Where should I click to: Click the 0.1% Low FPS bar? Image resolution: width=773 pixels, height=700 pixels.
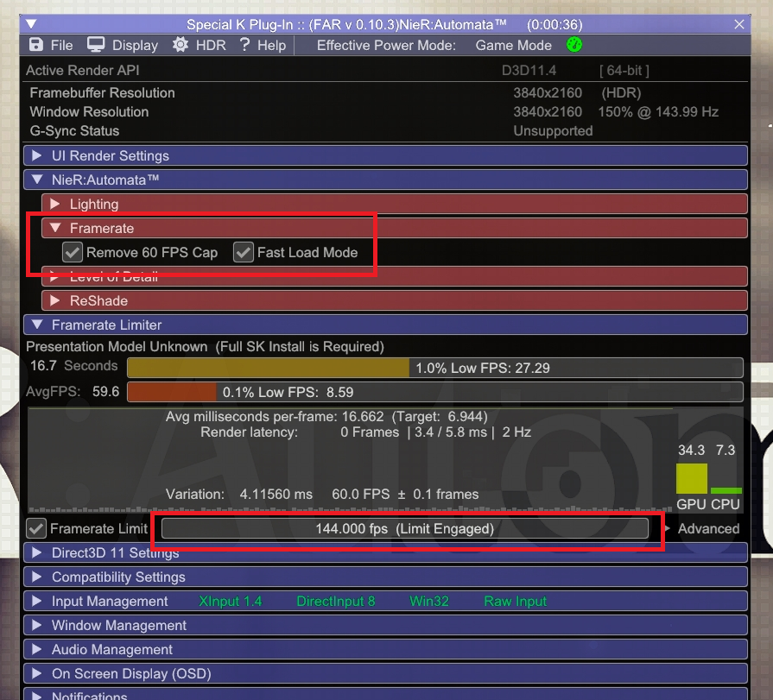(434, 392)
